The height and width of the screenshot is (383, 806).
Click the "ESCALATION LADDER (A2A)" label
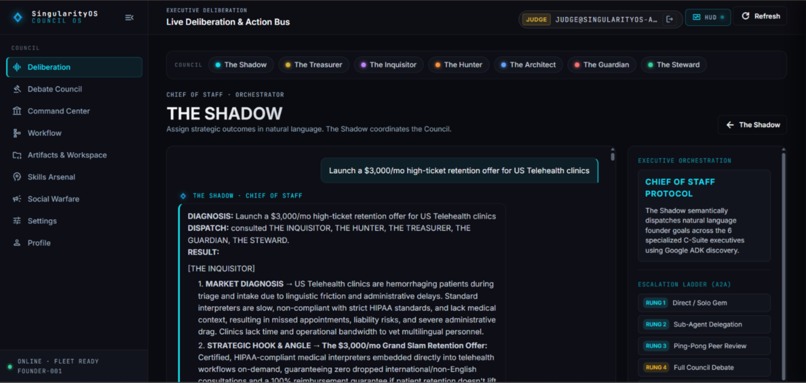pyautogui.click(x=684, y=284)
